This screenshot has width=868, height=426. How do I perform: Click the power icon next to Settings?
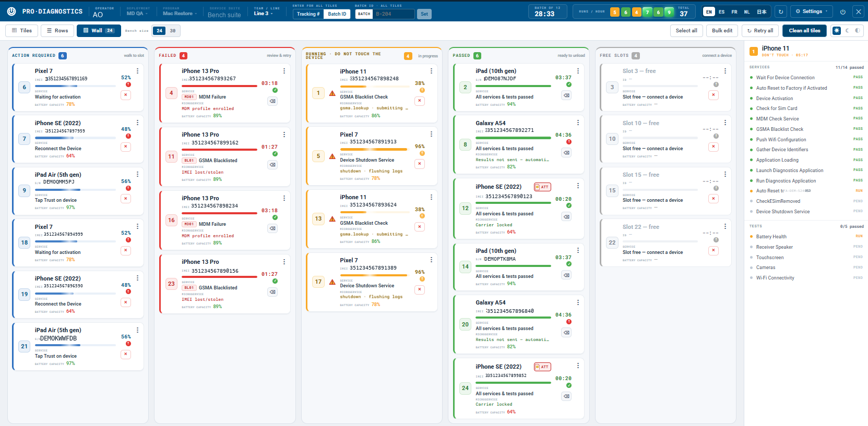tap(843, 11)
